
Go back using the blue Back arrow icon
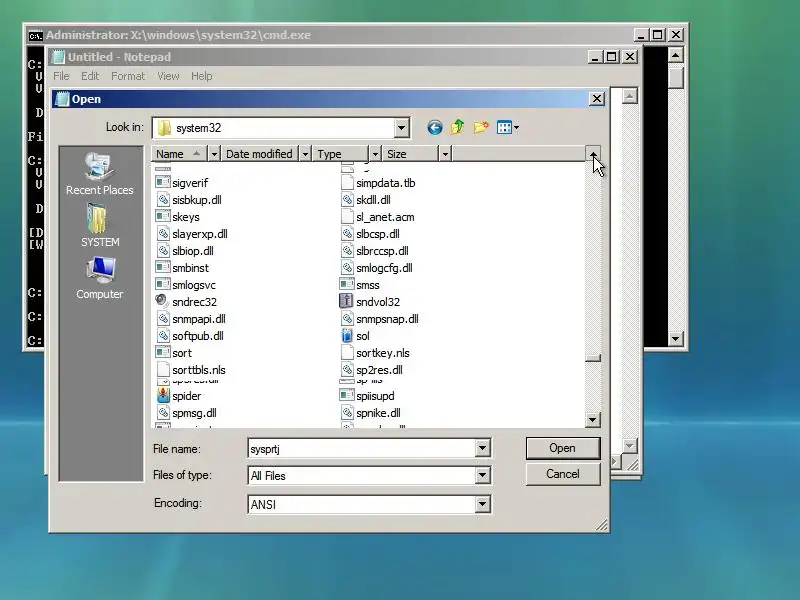tap(435, 128)
